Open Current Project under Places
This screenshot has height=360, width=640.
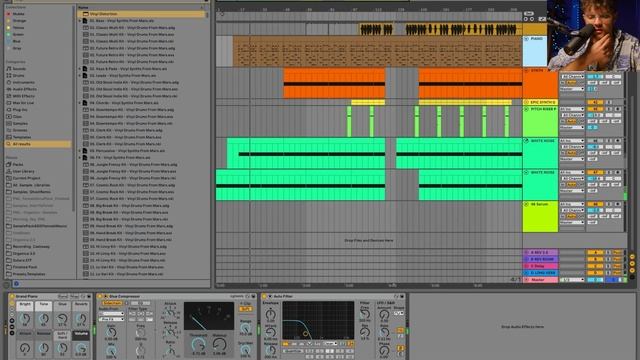26,178
